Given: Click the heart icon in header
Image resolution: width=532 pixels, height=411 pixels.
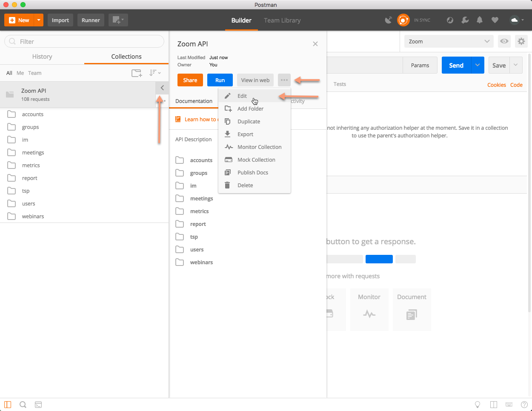Looking at the screenshot, I should 495,20.
